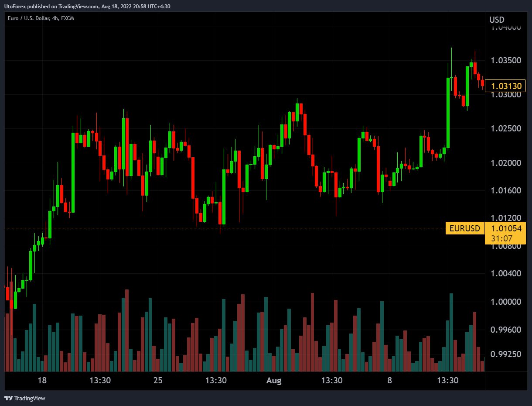Click the 1.03500 price axis level
This screenshot has height=406, width=532.
point(506,60)
